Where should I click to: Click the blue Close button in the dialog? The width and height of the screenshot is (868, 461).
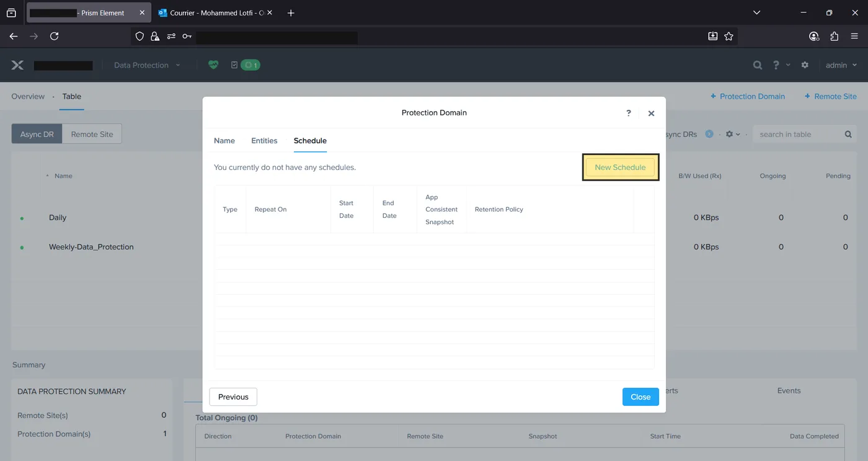[640, 397]
